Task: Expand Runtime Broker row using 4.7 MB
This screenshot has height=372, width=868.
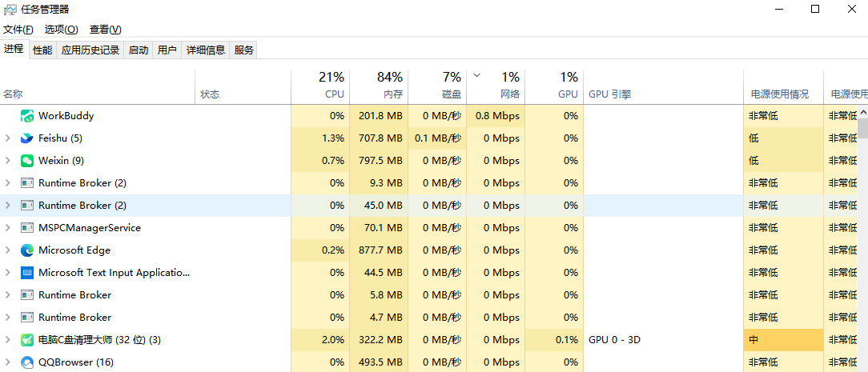Action: pos(8,318)
